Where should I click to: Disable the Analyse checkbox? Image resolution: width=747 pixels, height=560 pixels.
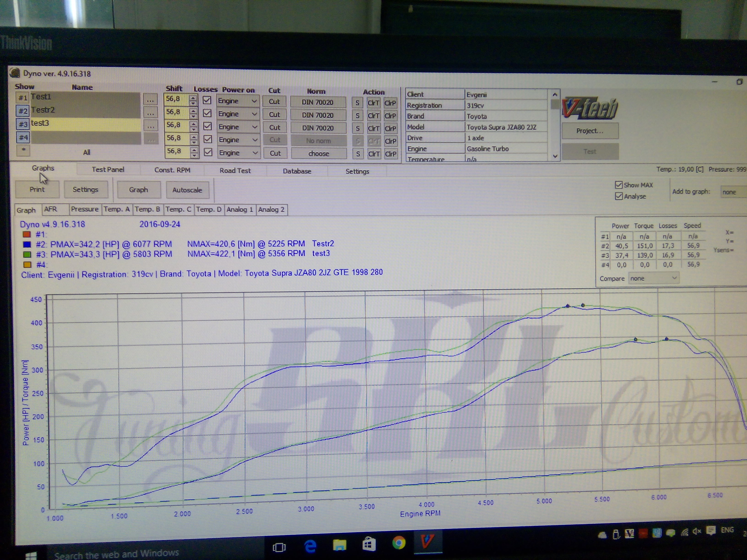pos(619,196)
